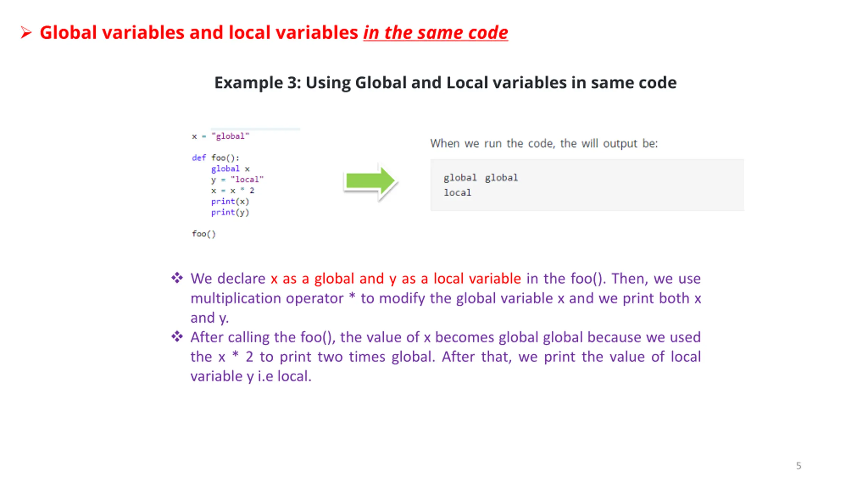Click the 'Global variables and local variables' title
Viewport: 868px width, 488px height.
199,33
